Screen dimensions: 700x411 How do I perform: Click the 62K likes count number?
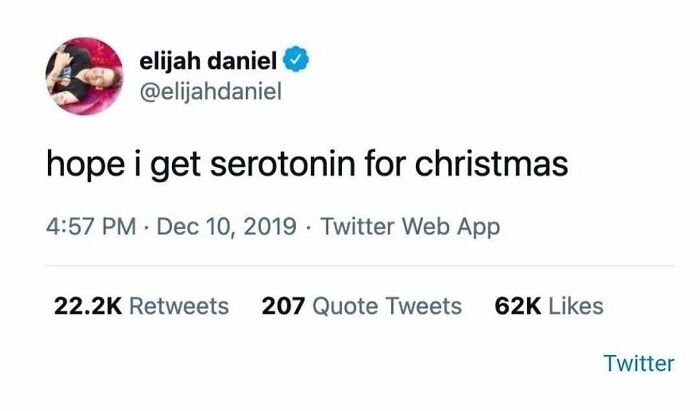click(x=517, y=306)
